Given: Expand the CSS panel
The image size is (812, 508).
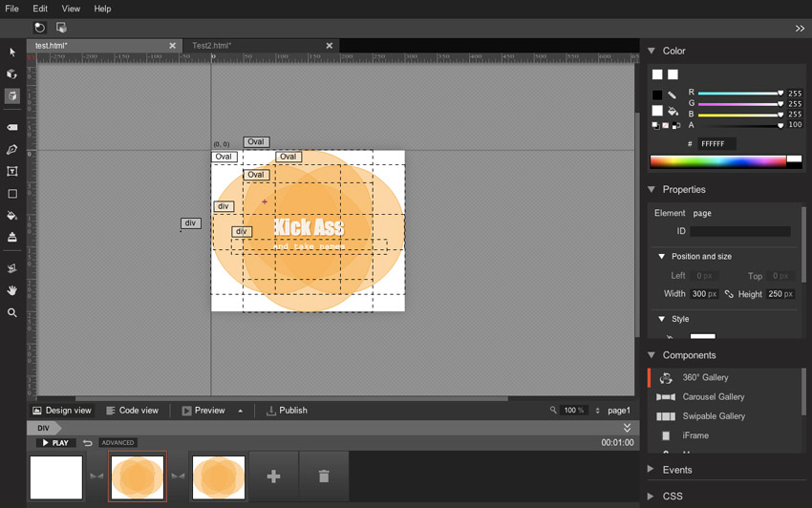Looking at the screenshot, I should point(651,497).
